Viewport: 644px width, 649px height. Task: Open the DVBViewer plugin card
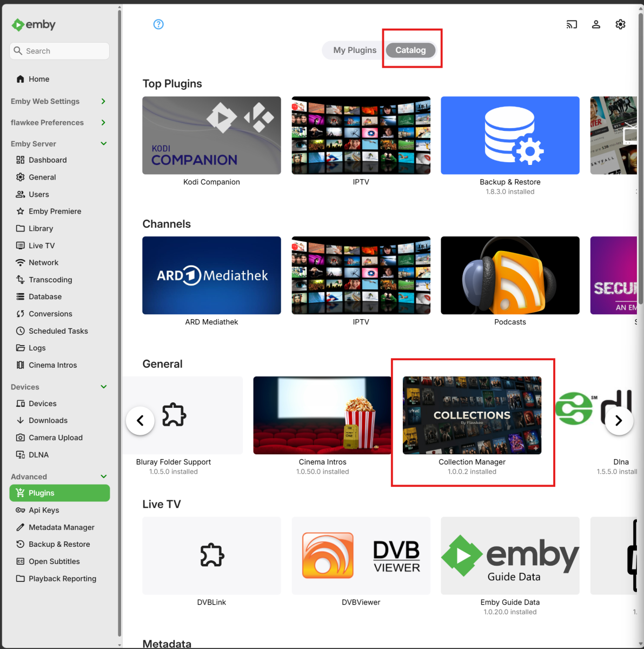pyautogui.click(x=361, y=556)
